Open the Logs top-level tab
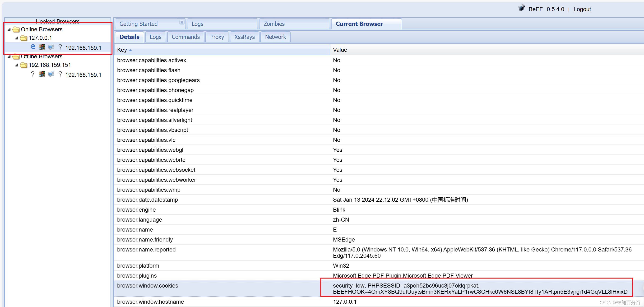 tap(197, 24)
